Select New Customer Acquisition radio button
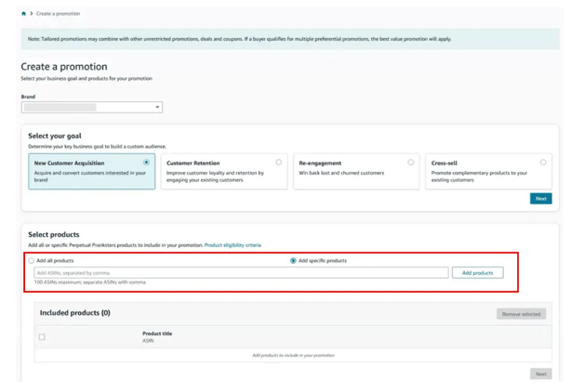571x392 pixels. point(146,163)
